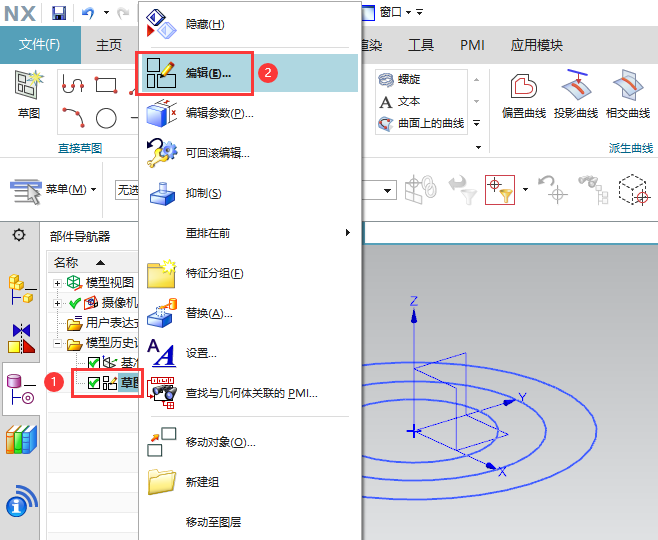Screen dimensions: 658x540
Task: Choose 移动至图层 from the context menu
Action: pyautogui.click(x=250, y=522)
